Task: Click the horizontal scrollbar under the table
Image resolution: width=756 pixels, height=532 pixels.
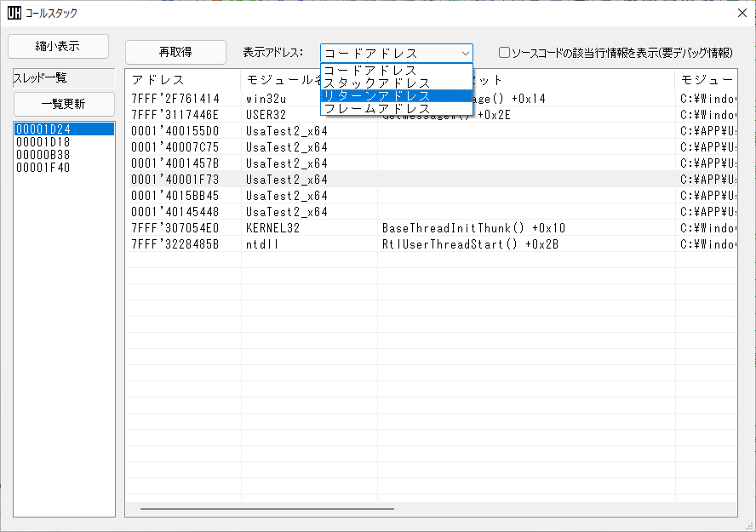Action: pyautogui.click(x=266, y=509)
